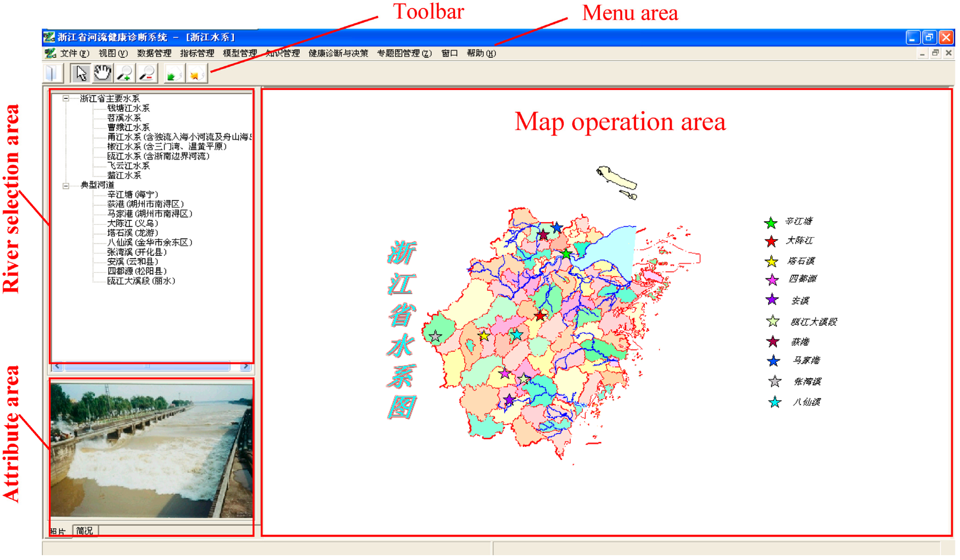
Task: Open the 专题图管理 menu
Action: point(405,54)
